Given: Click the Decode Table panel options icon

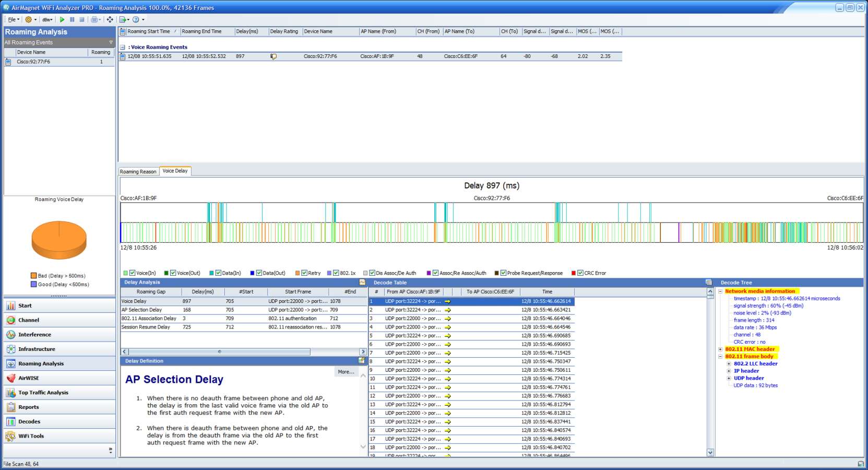Looking at the screenshot, I should 708,282.
